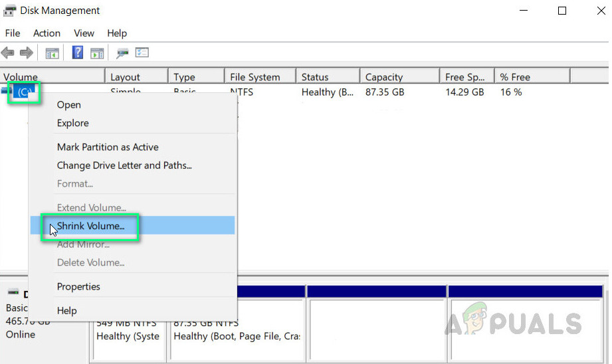This screenshot has width=612, height=364.
Task: Click the 16 % free cell
Action: [x=511, y=92]
